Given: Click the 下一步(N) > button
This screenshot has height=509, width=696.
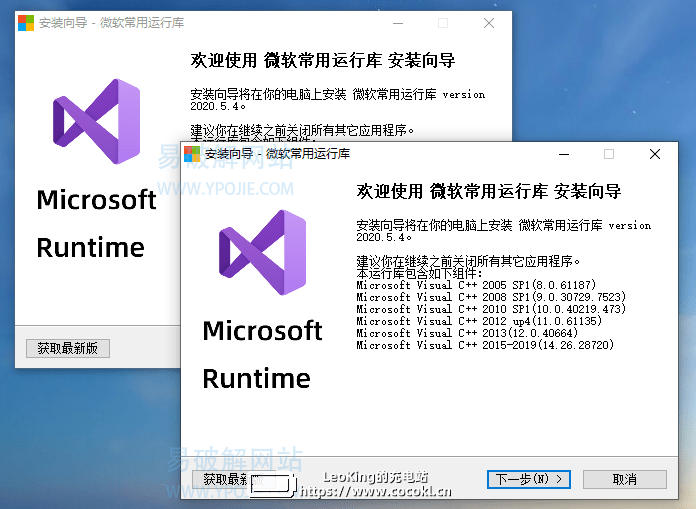Looking at the screenshot, I should (529, 479).
